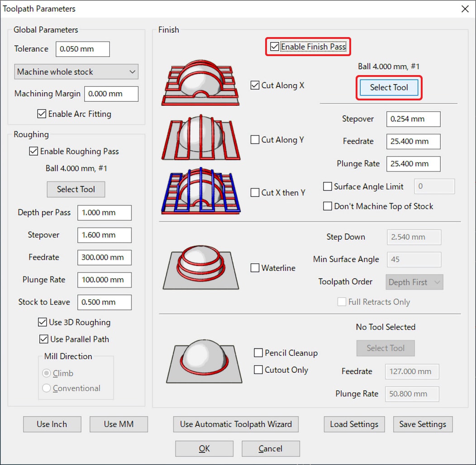Check the Pencil Cleanup option

258,353
